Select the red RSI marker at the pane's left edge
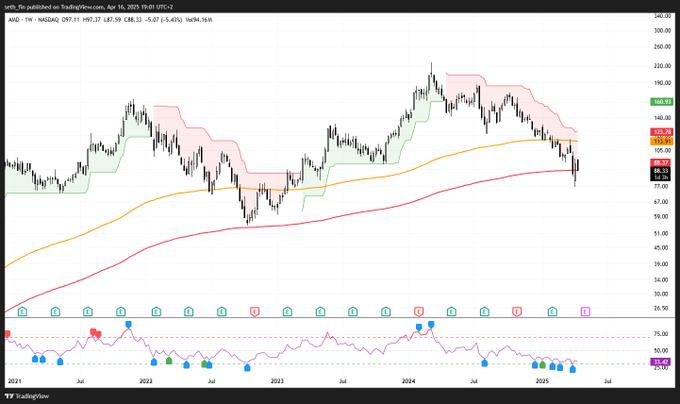This screenshot has width=680, height=404. point(7,334)
